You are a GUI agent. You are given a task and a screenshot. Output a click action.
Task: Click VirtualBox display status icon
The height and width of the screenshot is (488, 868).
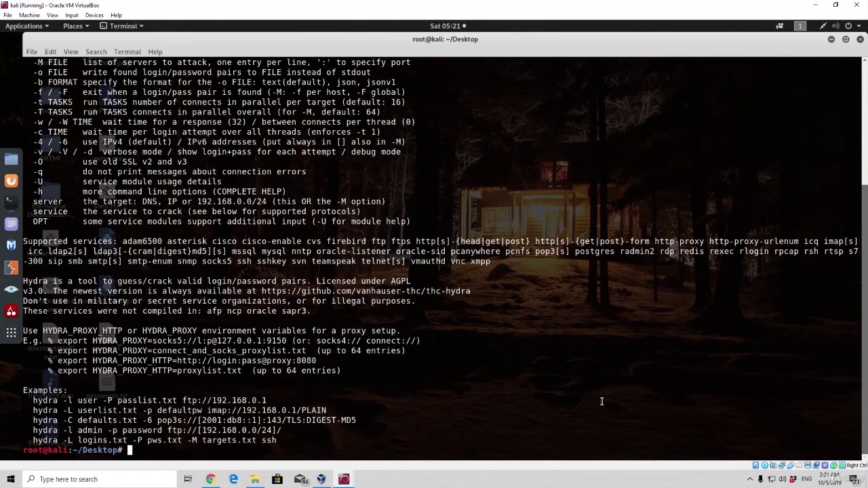(x=808, y=465)
